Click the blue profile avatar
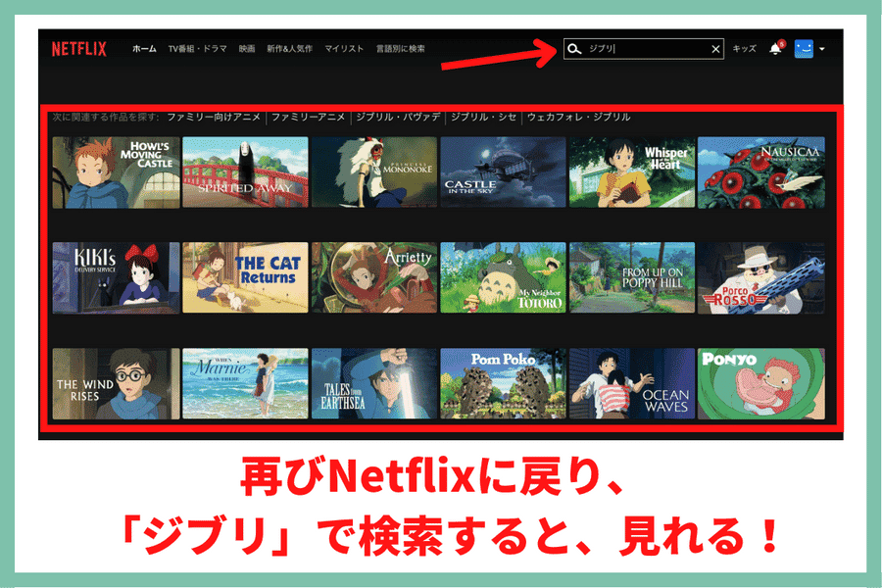The height and width of the screenshot is (588, 882). 804,49
